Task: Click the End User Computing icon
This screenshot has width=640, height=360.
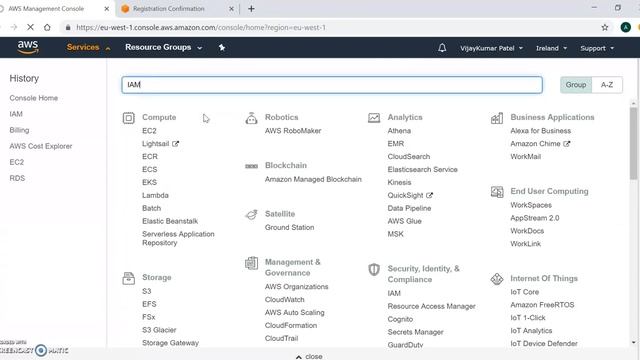Action: pyautogui.click(x=497, y=191)
